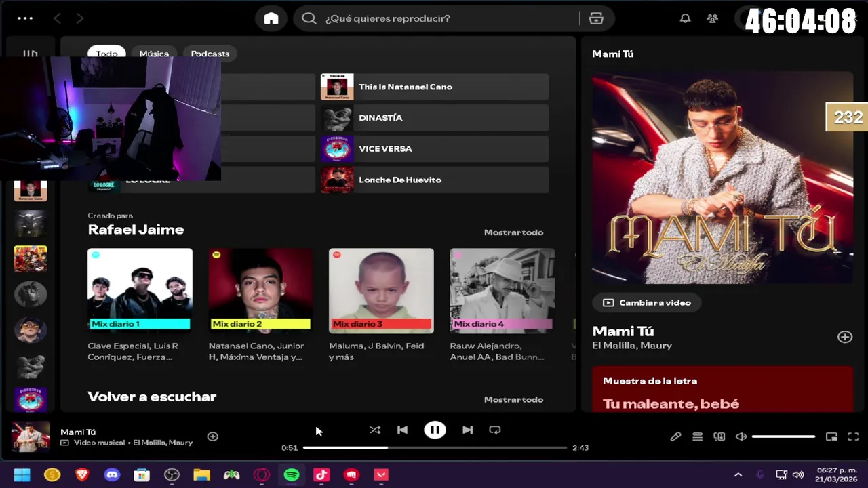This screenshot has width=868, height=488.
Task: Open the Mix diario 1 card
Action: (140, 305)
